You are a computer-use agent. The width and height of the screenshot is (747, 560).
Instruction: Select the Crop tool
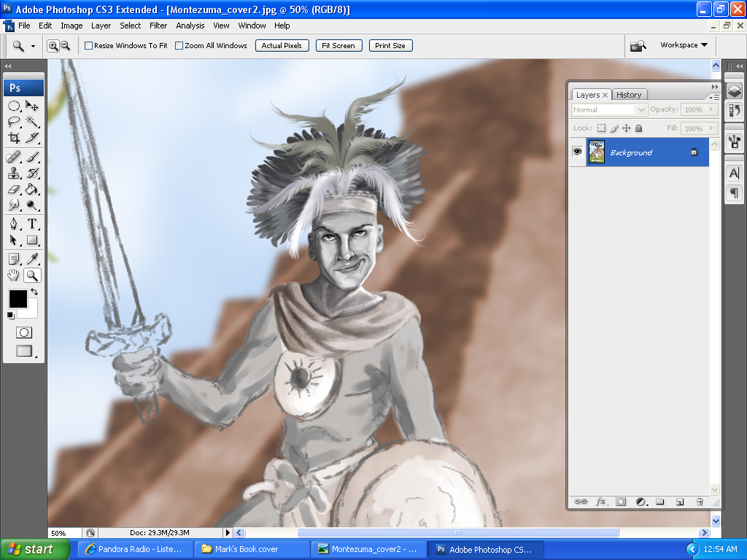tap(14, 138)
